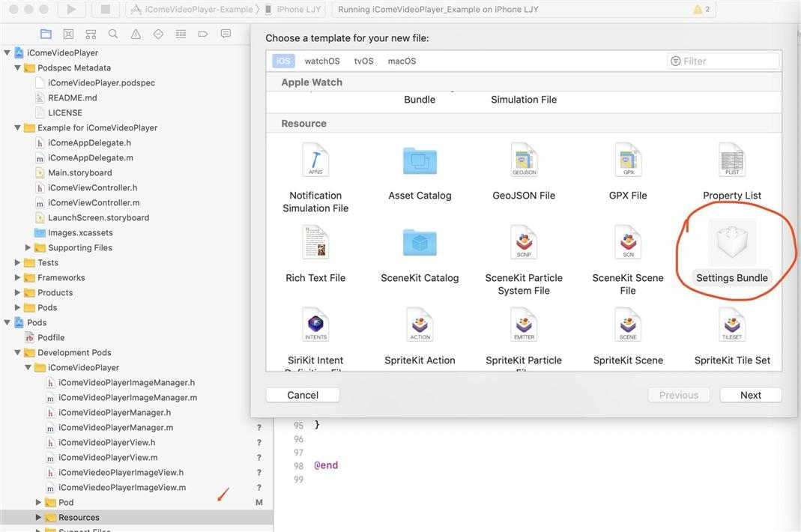Open LaunchScreen.storyboard
The height and width of the screenshot is (532, 801).
(x=99, y=218)
